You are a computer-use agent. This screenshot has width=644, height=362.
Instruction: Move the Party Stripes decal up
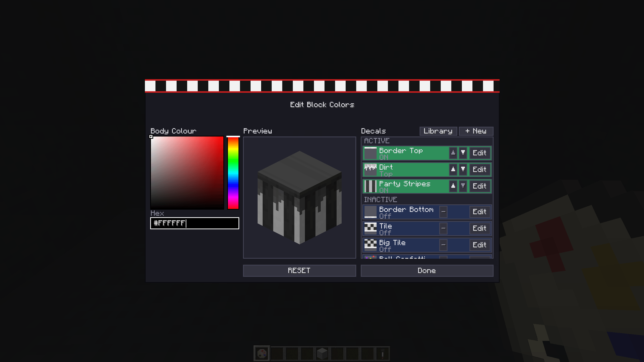click(x=453, y=186)
